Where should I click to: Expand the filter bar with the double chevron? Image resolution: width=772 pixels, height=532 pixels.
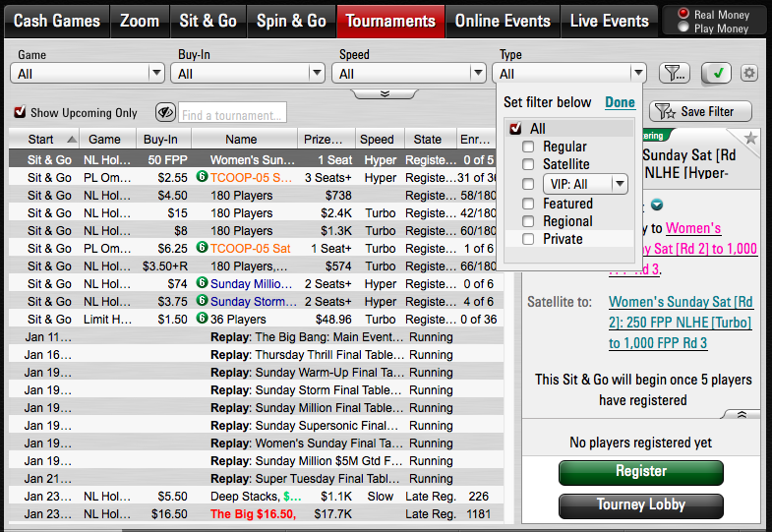[385, 93]
